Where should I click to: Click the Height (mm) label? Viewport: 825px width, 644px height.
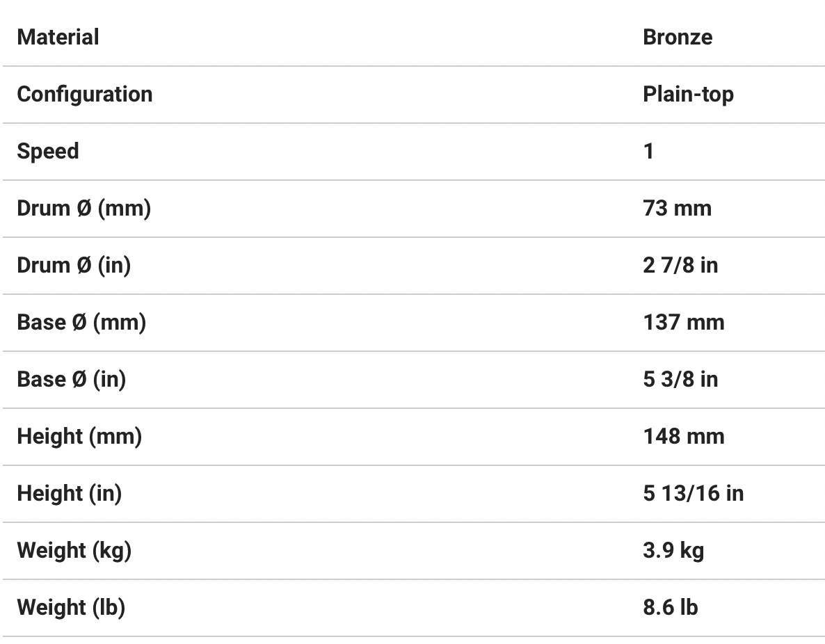79,436
